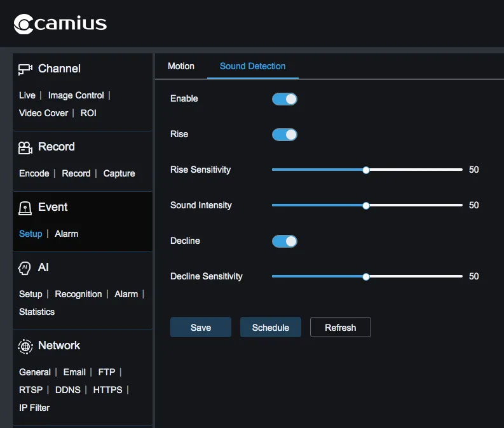This screenshot has width=504, height=428.
Task: Click the Refresh button
Action: (340, 328)
